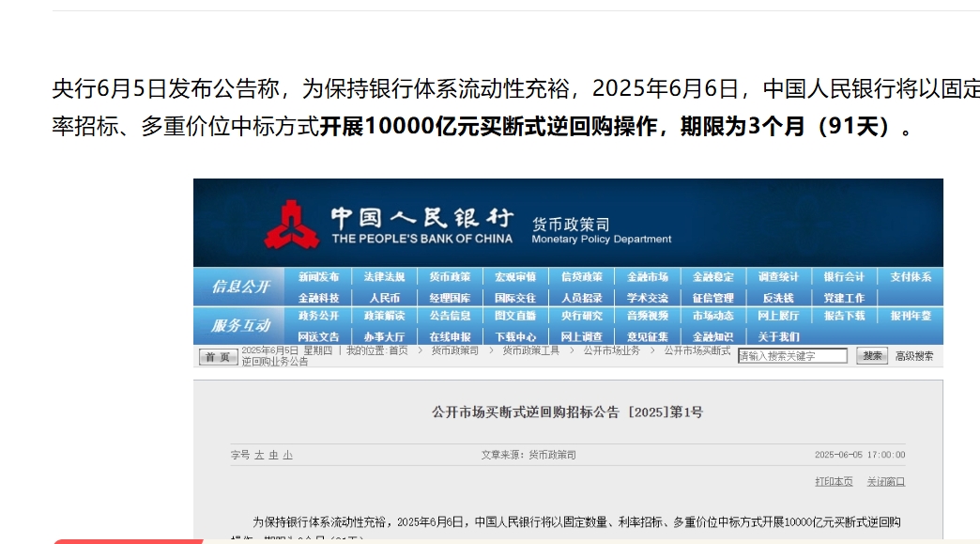The image size is (980, 544).
Task: Open the 办事大厅 menu item
Action: (384, 337)
